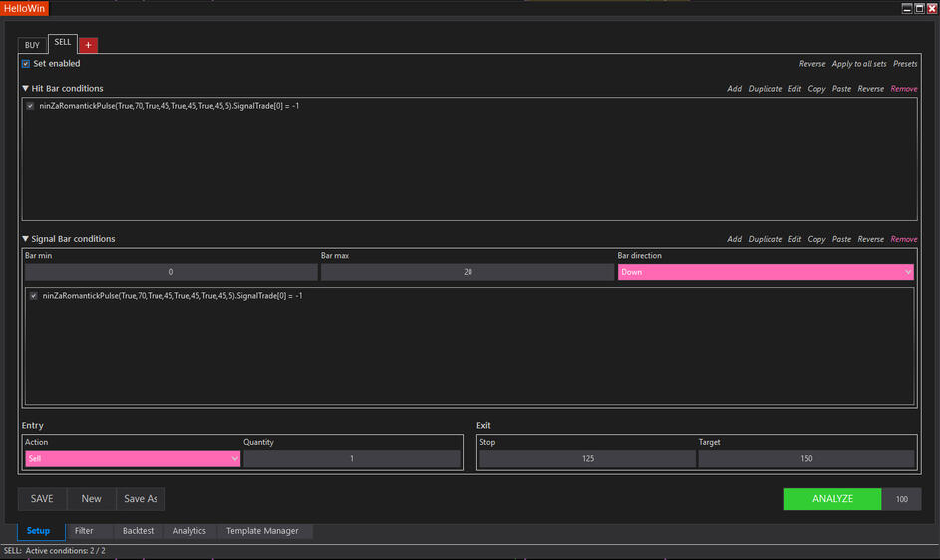Click Remove link in Hit Bar conditions
This screenshot has height=560, width=940.
pyautogui.click(x=903, y=89)
